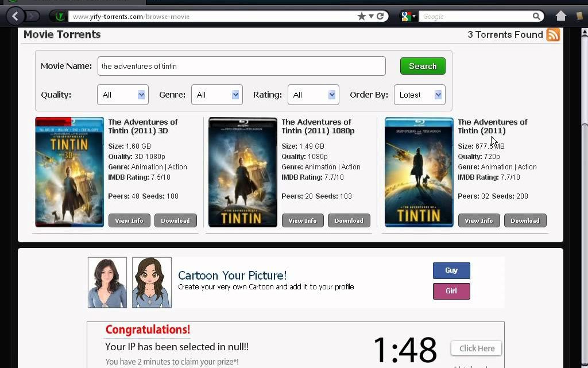This screenshot has height=368, width=588.
Task: Click the Quality: 3D 1080p text
Action: click(137, 157)
